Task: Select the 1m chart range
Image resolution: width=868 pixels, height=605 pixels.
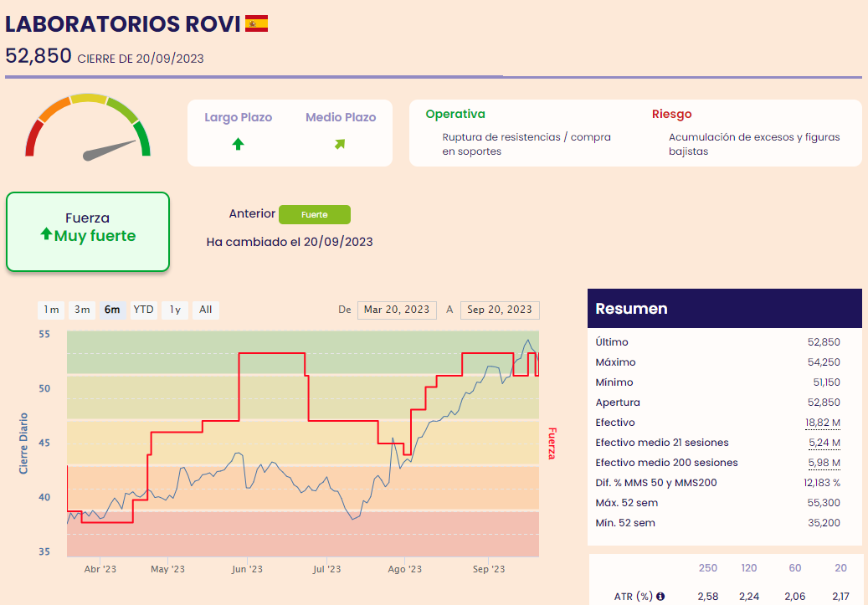Action: pyautogui.click(x=52, y=310)
